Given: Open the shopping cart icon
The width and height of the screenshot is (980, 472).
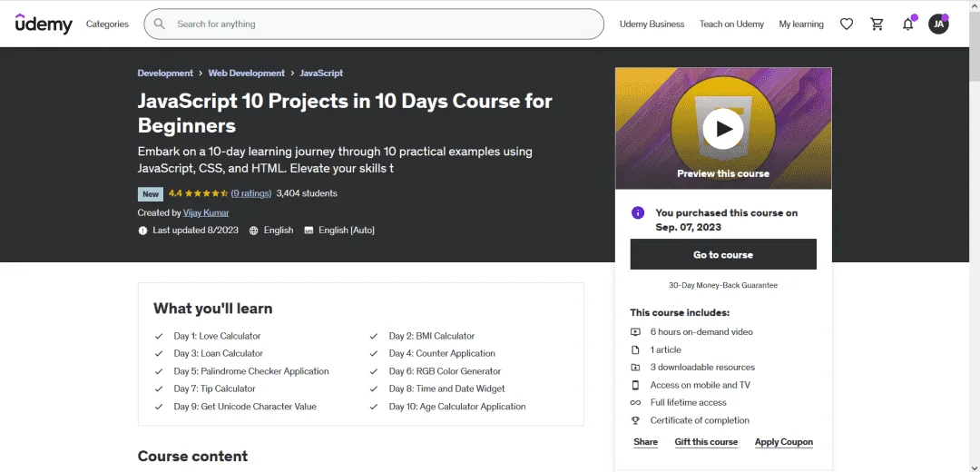Looking at the screenshot, I should pos(877,24).
